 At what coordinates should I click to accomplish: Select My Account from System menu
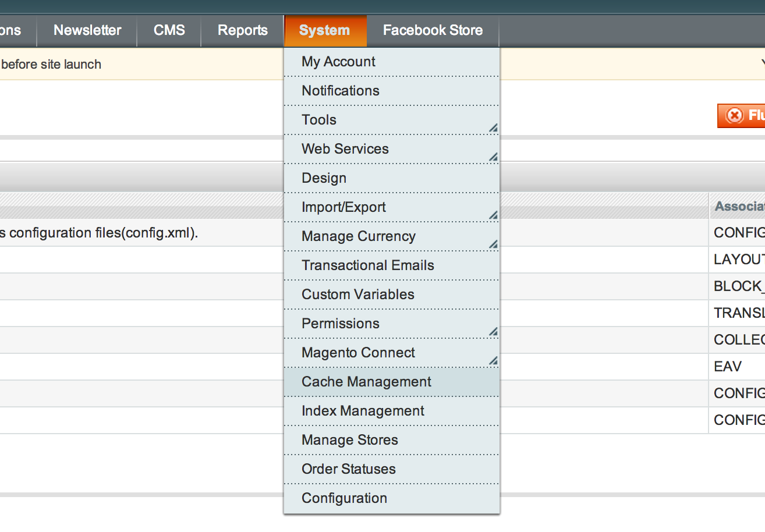(x=391, y=62)
